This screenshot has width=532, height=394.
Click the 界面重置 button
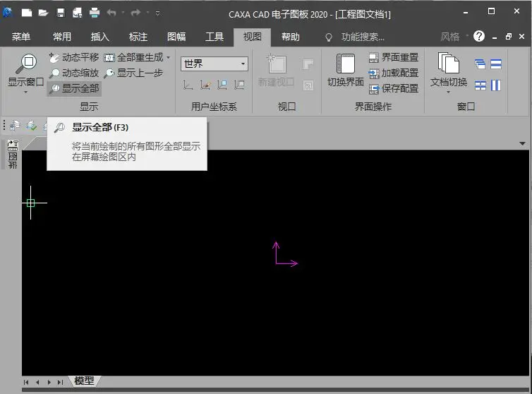pyautogui.click(x=394, y=57)
